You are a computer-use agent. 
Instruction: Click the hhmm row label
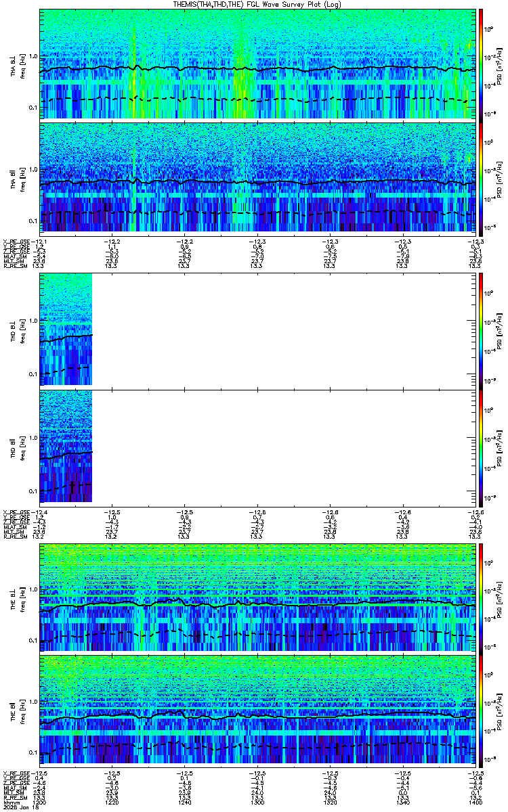point(10,802)
